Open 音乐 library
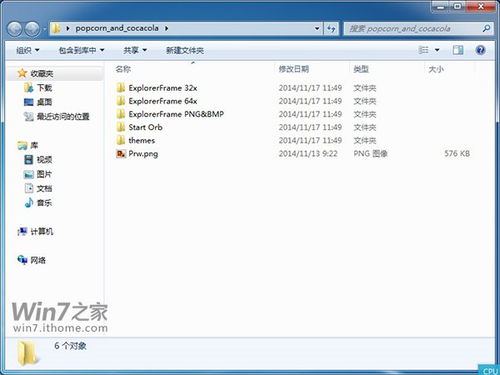The width and height of the screenshot is (500, 375). pos(44,203)
